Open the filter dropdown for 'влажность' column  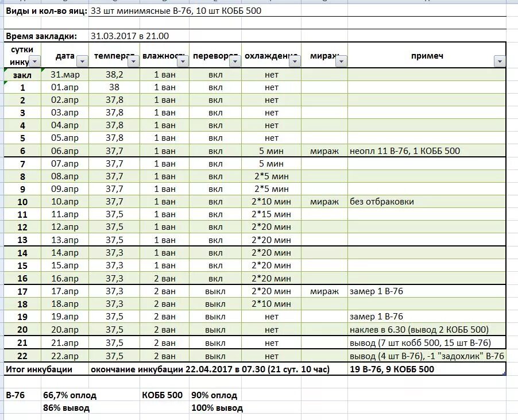click(183, 61)
